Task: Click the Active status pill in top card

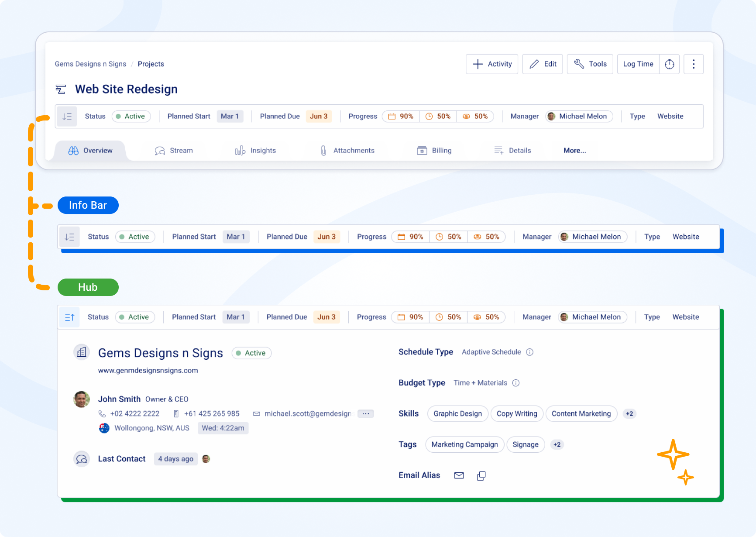Action: pos(131,117)
